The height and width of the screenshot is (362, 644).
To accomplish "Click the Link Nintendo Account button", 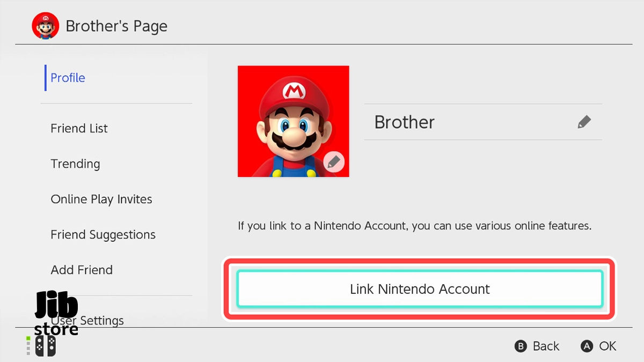I will click(420, 289).
